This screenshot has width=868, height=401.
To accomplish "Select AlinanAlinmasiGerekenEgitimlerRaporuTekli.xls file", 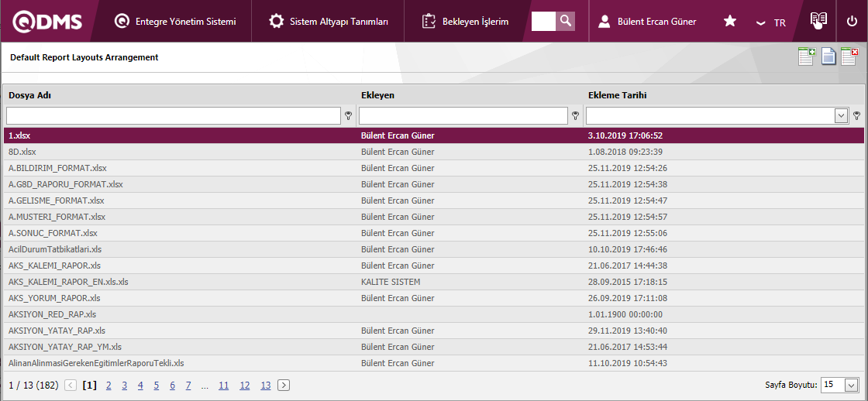I will pos(96,363).
